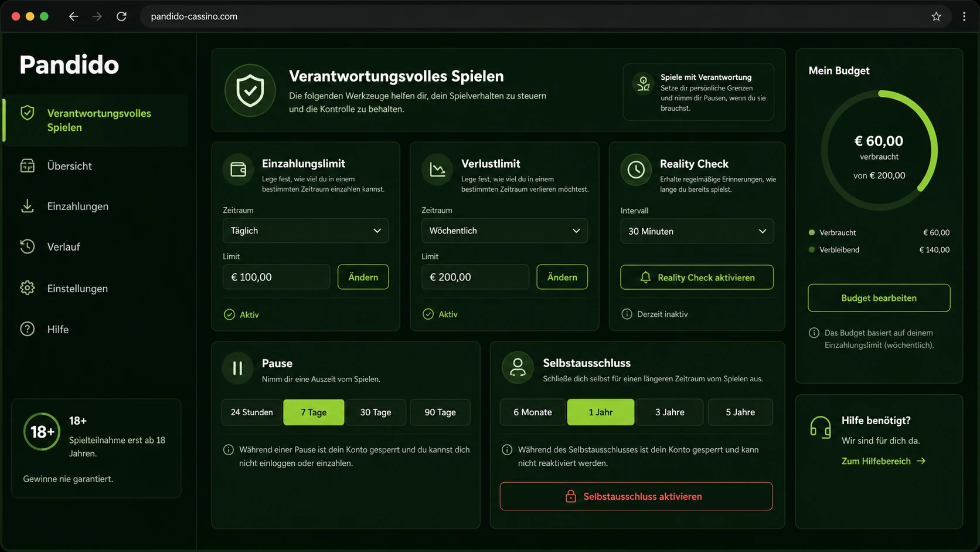
Task: Go back using browser back arrow
Action: tap(73, 16)
